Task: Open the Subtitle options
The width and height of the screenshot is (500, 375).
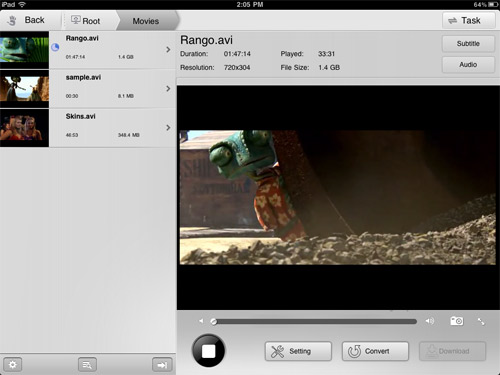Action: (x=468, y=44)
